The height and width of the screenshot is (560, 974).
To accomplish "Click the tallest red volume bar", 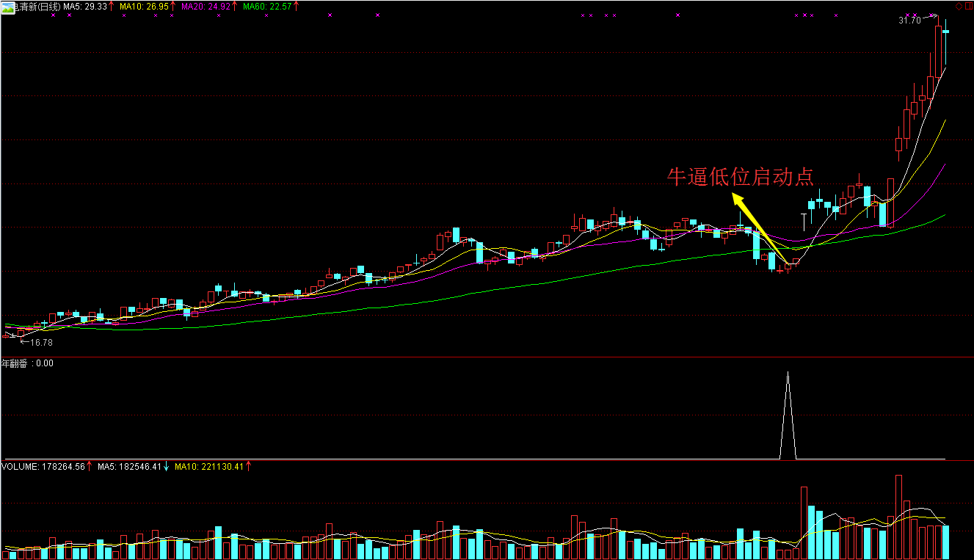I will click(898, 514).
